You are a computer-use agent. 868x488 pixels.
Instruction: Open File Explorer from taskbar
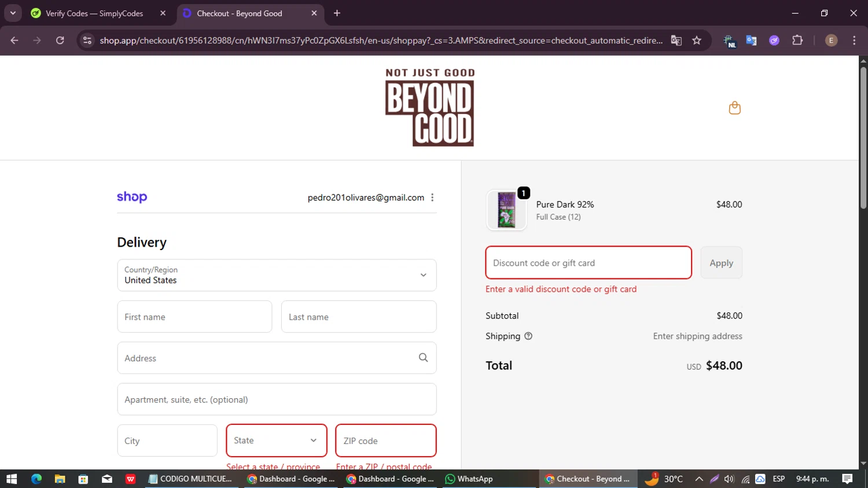tap(60, 479)
